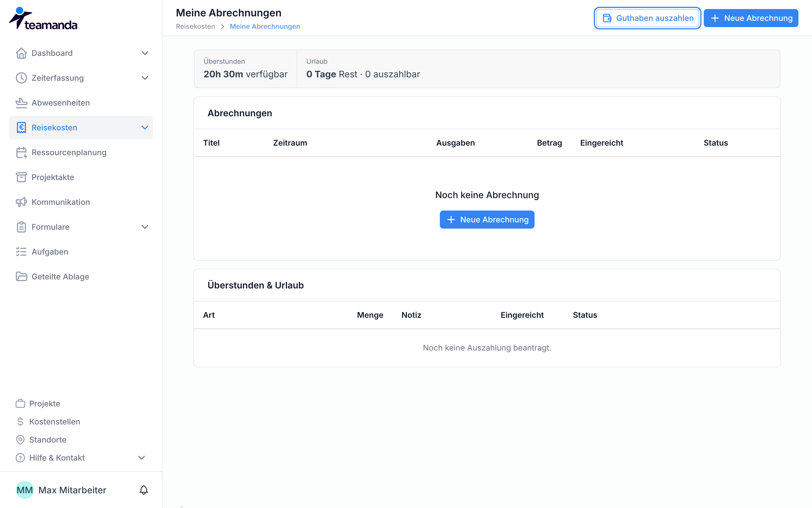Image resolution: width=812 pixels, height=508 pixels.
Task: Click the Zeitraum column header
Action: [290, 143]
